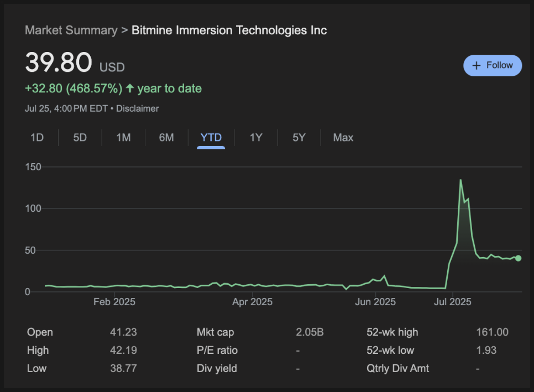534x392 pixels.
Task: Click the Open value 41.23
Action: pos(123,332)
